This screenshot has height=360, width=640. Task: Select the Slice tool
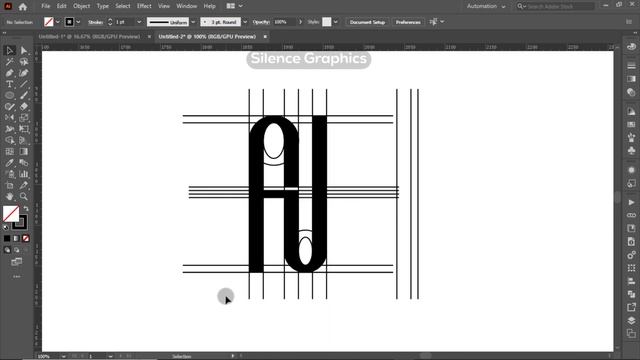(x=24, y=185)
